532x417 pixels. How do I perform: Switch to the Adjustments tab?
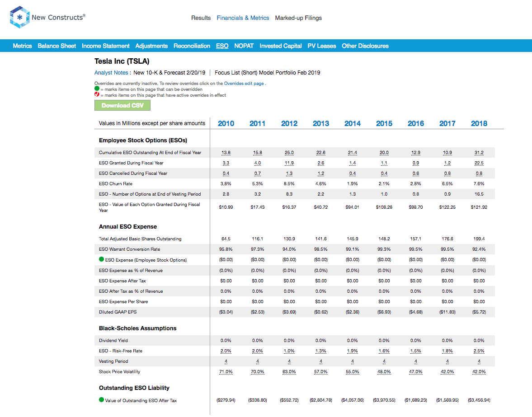[152, 46]
